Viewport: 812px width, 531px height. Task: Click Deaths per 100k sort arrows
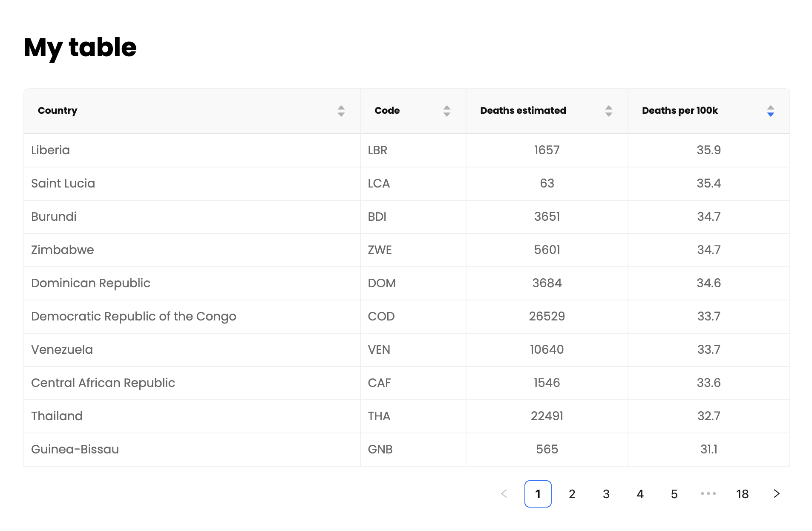point(770,111)
